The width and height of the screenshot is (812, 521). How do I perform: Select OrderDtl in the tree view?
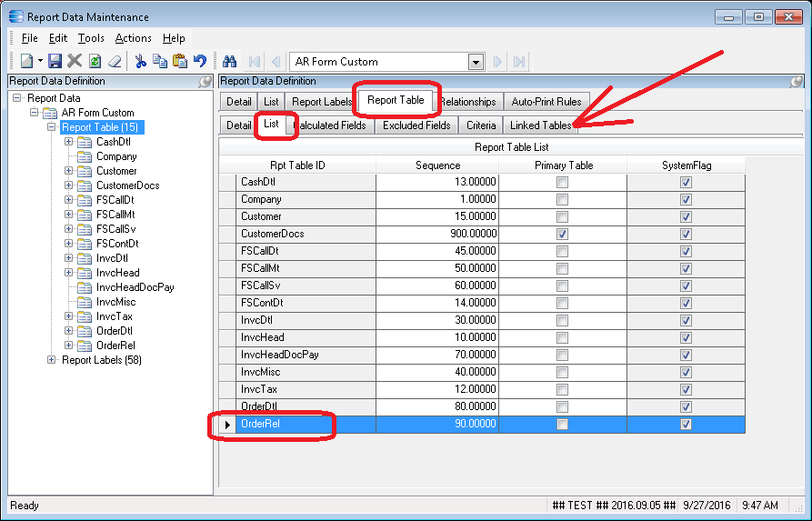tap(115, 331)
